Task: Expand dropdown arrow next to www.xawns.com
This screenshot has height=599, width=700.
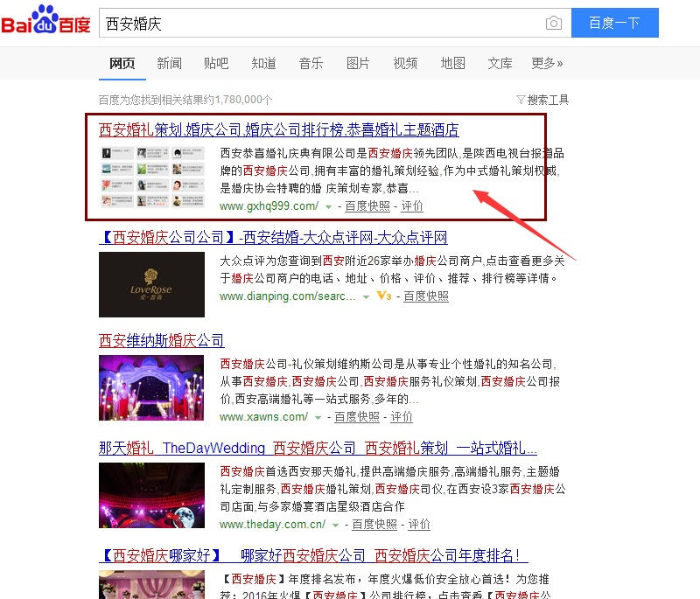Action: [x=318, y=418]
